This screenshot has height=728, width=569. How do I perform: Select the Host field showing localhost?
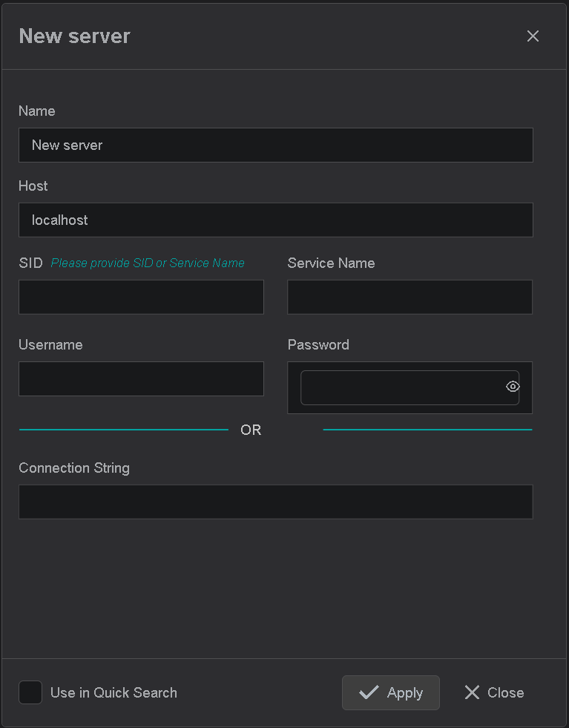point(275,220)
